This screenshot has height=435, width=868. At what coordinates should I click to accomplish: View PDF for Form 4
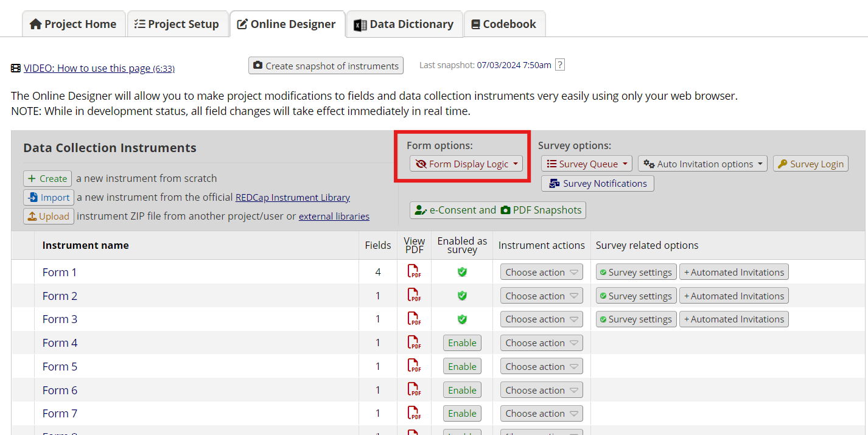(414, 343)
